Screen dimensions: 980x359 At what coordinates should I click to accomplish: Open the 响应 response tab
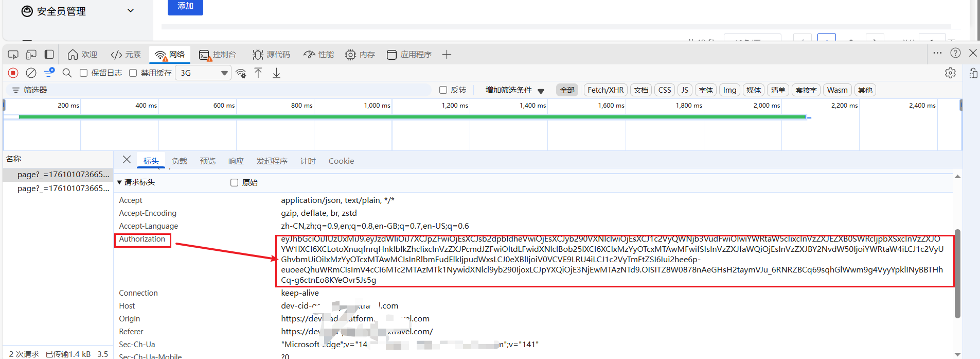[236, 161]
